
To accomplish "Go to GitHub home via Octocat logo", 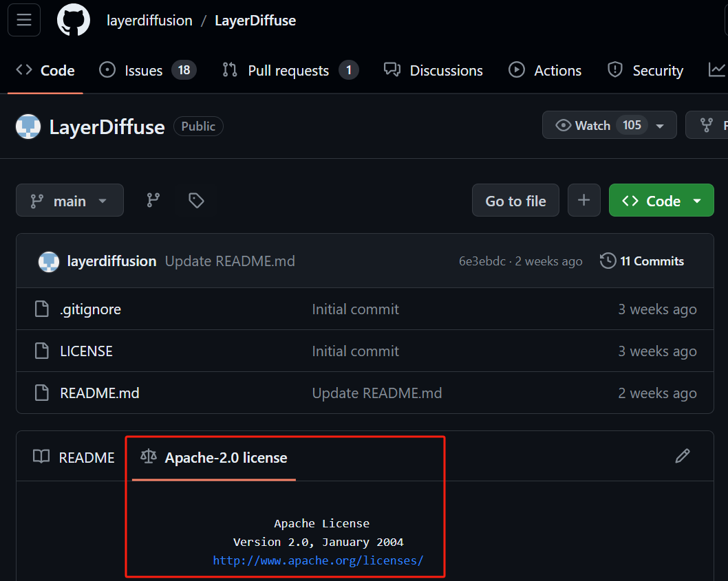I will pos(74,20).
